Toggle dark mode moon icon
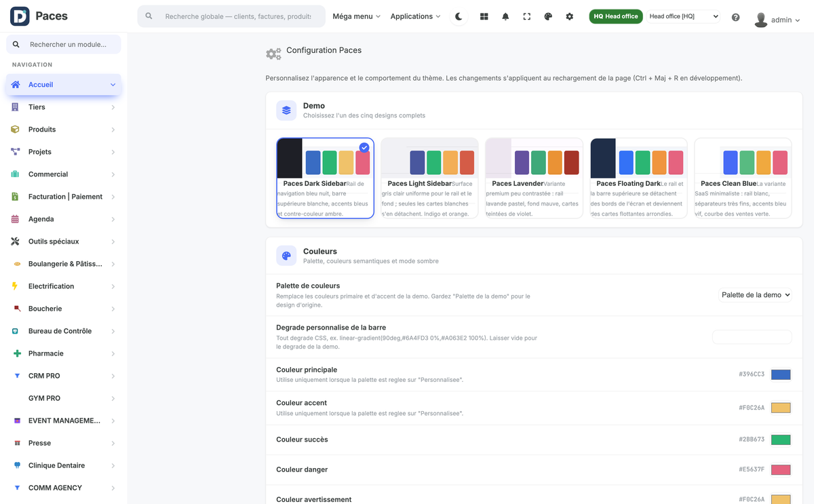 tap(459, 16)
